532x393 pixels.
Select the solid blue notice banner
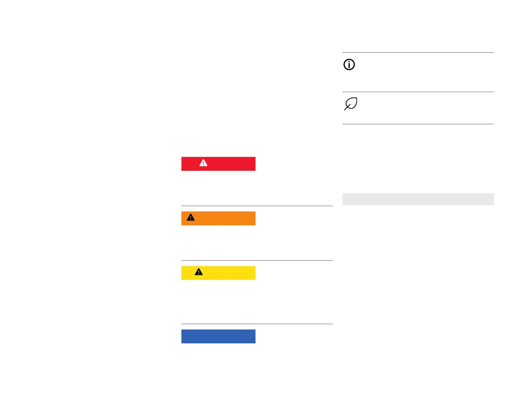218,336
